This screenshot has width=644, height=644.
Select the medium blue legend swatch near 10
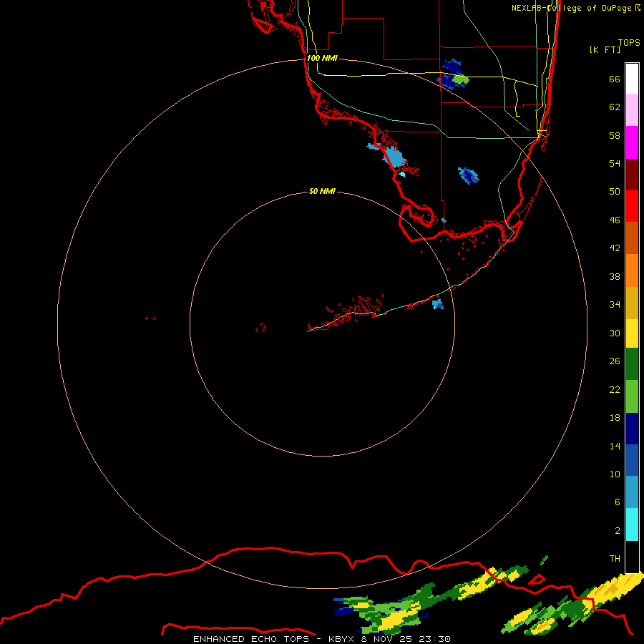tap(632, 460)
